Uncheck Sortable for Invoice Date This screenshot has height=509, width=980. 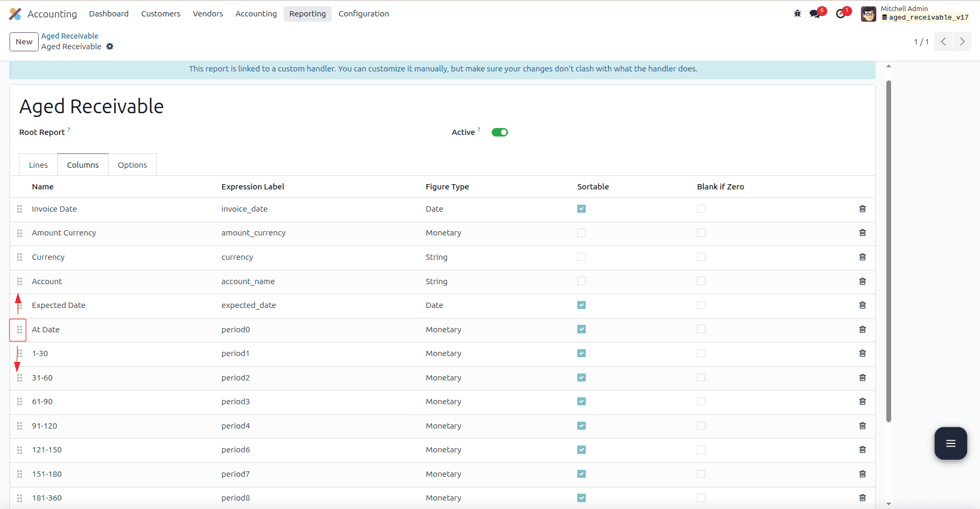coord(582,209)
